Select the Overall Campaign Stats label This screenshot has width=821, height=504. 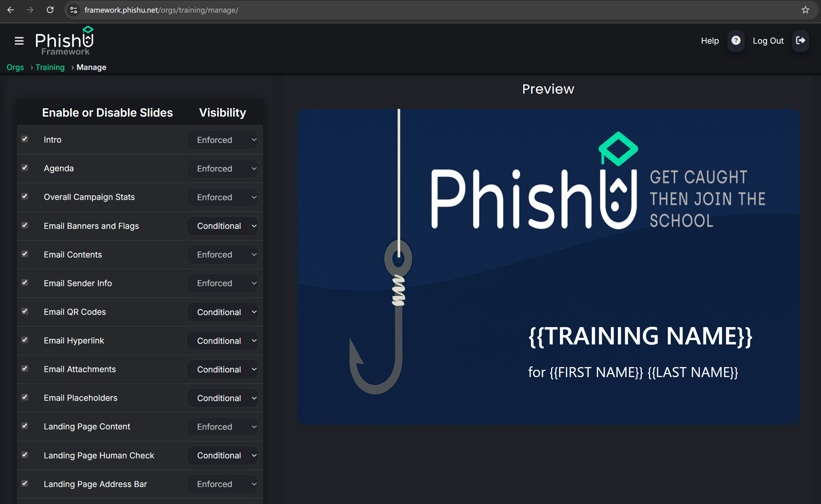tap(89, 197)
